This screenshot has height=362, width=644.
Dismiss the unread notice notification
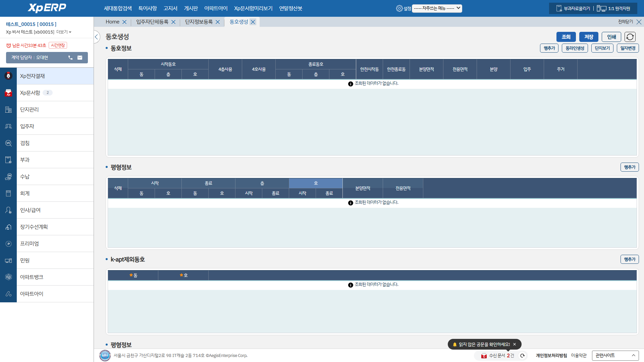point(515,344)
